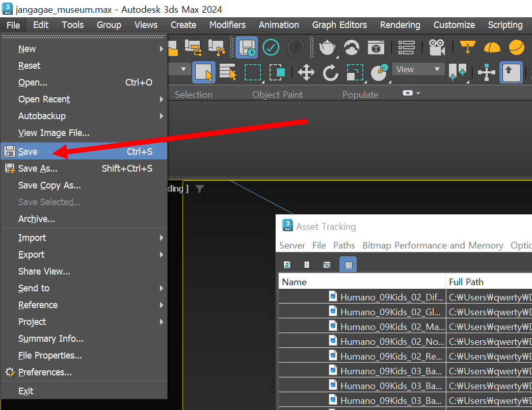532x410 pixels.
Task: Open the Rendered Frame Window icon
Action: point(376,47)
